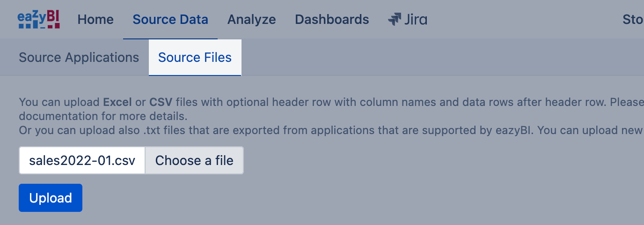Screen dimensions: 644x225
Task: Open the Source Data menu
Action: (x=170, y=20)
